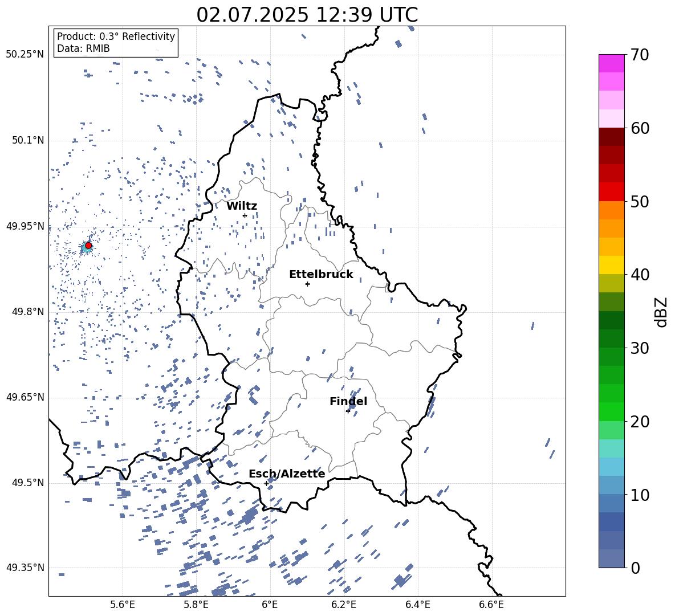675x616 pixels.
Task: Click the 40 value on colorbar
Action: pos(639,275)
